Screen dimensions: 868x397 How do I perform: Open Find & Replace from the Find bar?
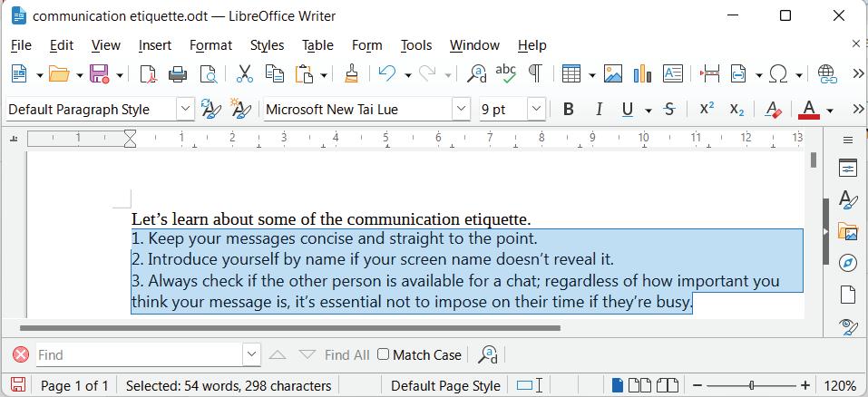pos(489,354)
